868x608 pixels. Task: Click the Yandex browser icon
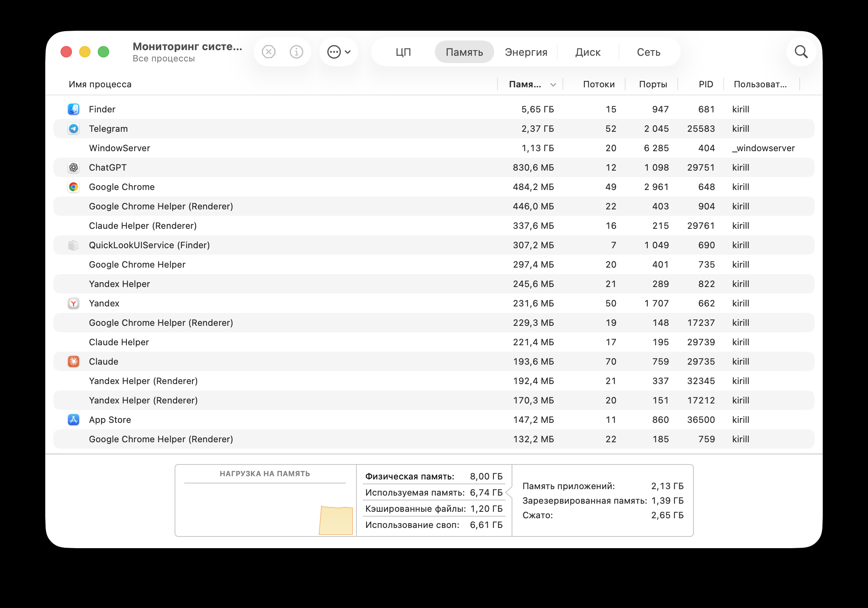point(74,303)
